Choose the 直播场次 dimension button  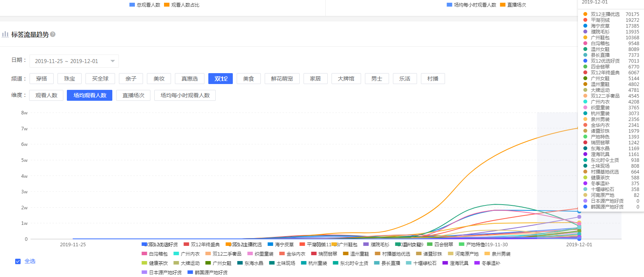point(133,95)
